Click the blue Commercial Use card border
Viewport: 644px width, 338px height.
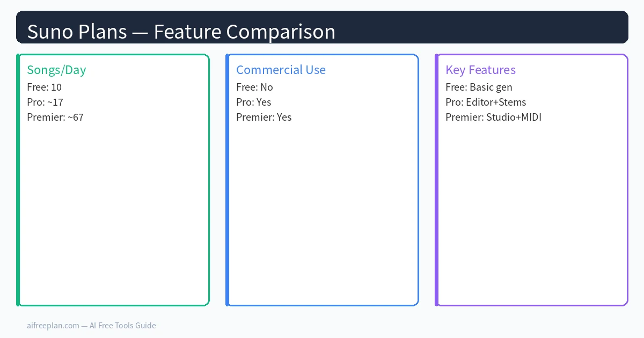coord(228,180)
